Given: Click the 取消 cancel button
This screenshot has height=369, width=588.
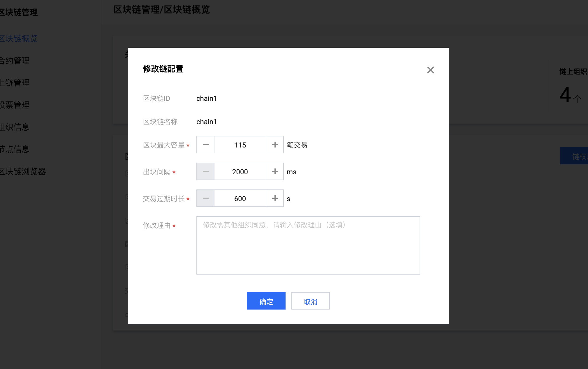Looking at the screenshot, I should (310, 301).
